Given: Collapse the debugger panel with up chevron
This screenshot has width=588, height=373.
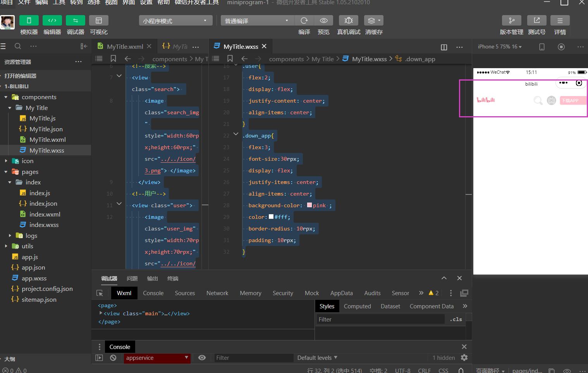Looking at the screenshot, I should click(x=444, y=278).
